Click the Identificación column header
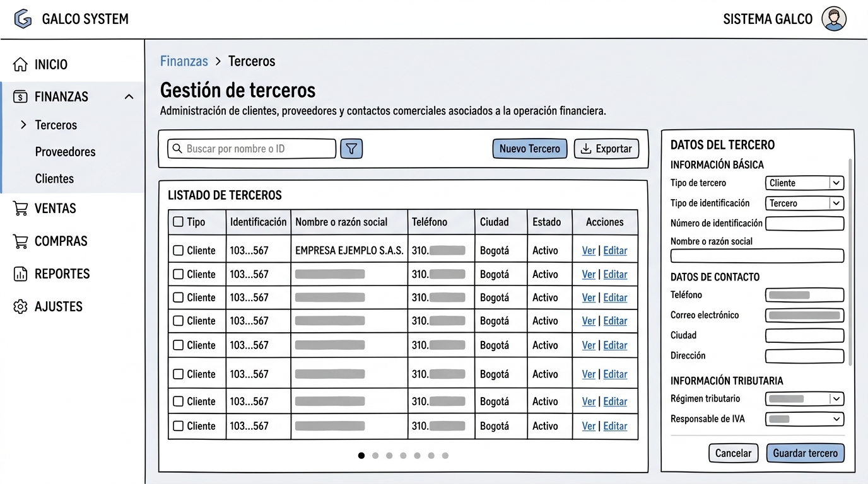 258,222
